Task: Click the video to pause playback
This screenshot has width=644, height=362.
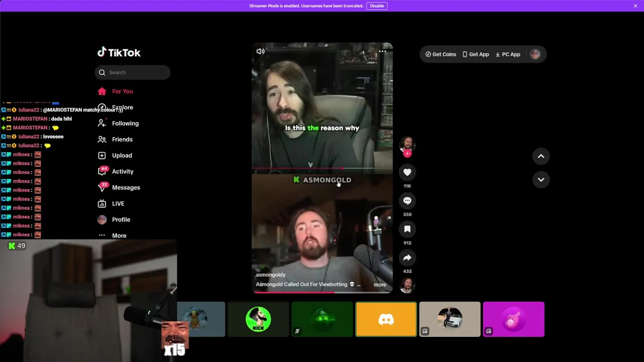Action: click(322, 168)
